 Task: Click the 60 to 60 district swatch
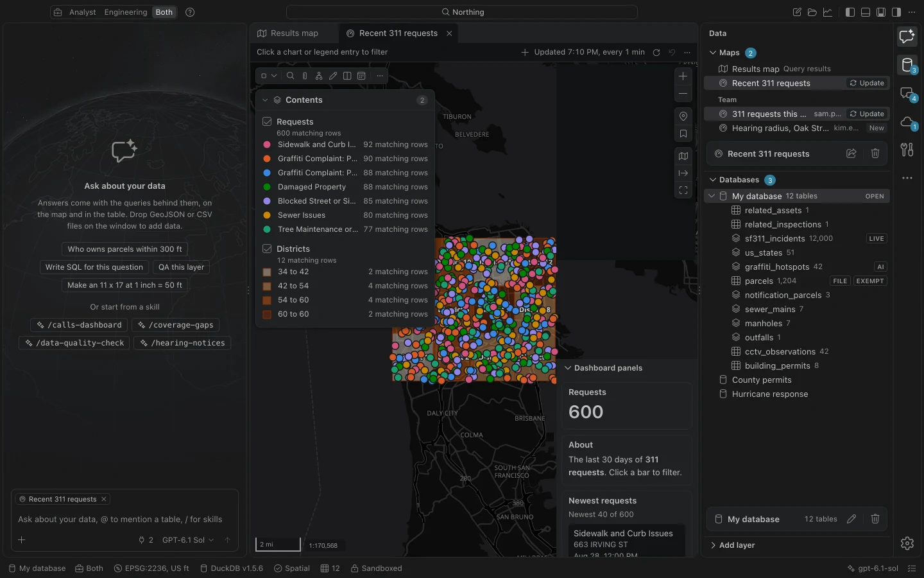(267, 315)
